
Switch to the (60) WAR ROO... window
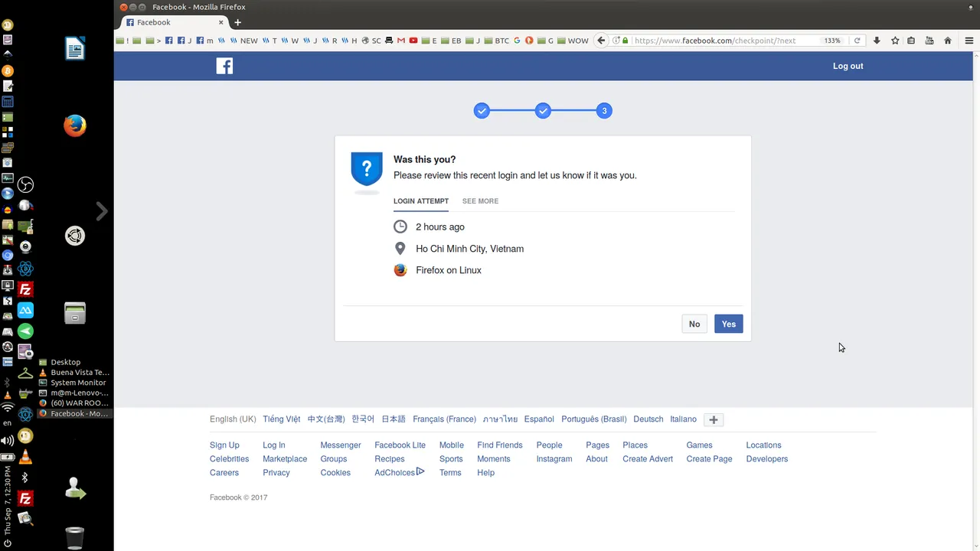coord(74,403)
